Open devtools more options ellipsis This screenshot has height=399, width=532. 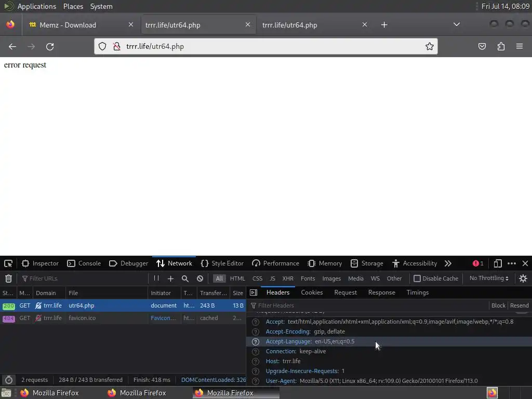(512, 263)
